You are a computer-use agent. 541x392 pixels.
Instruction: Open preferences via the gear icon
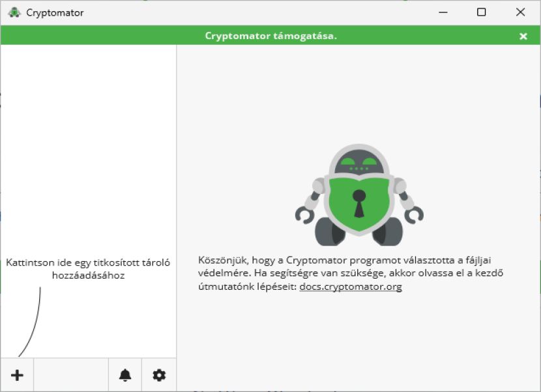(x=159, y=375)
